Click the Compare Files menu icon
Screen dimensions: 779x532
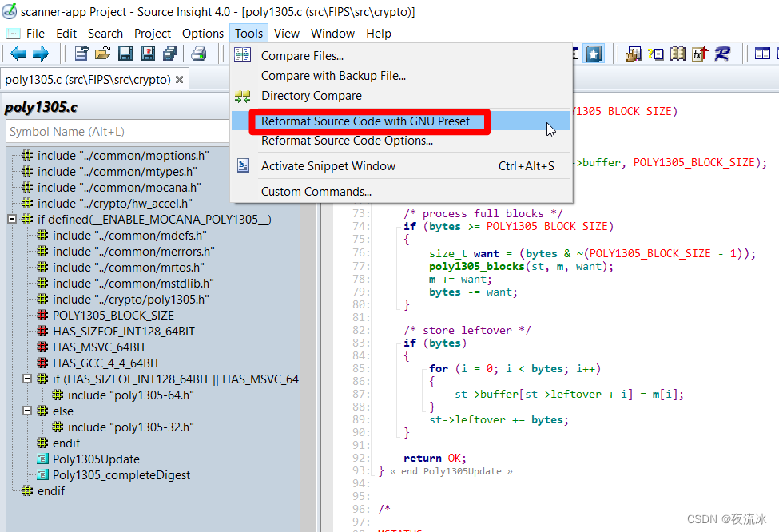tap(242, 54)
